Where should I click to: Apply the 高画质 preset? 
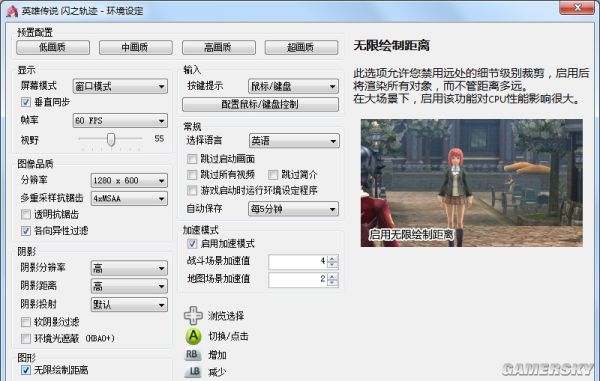[x=218, y=47]
